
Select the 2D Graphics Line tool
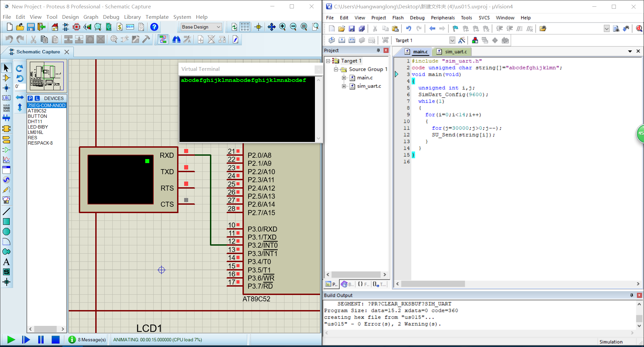(6, 211)
